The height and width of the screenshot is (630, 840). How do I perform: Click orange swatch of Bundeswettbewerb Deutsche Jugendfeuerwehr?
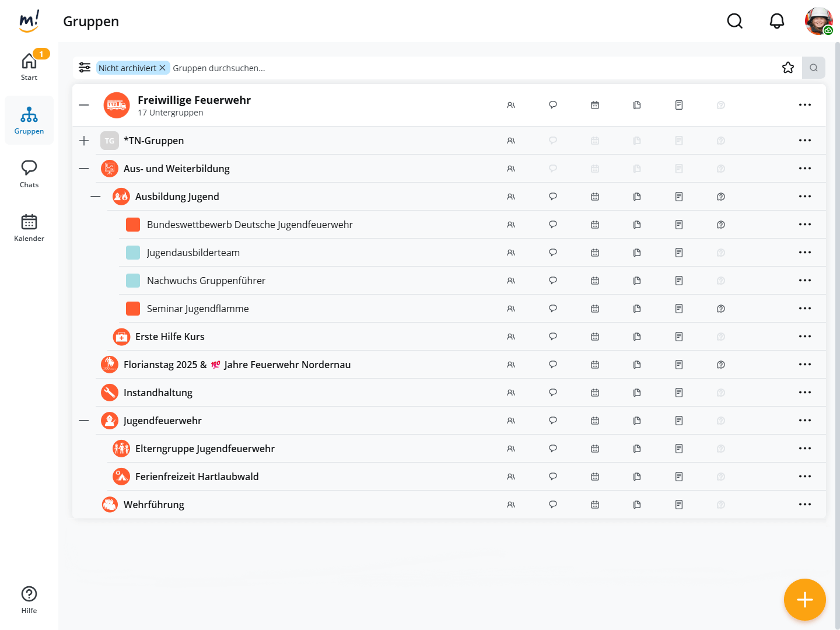point(133,225)
